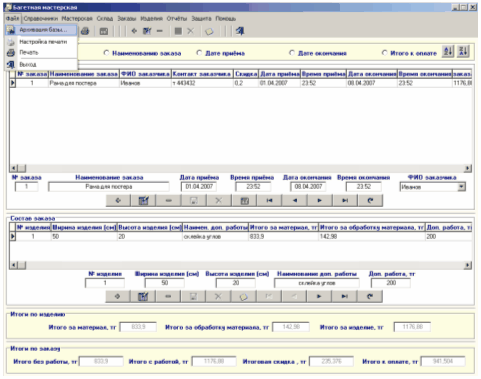The image size is (481, 379).
Task: Refresh orders using navigator refresh icon
Action: (x=370, y=200)
